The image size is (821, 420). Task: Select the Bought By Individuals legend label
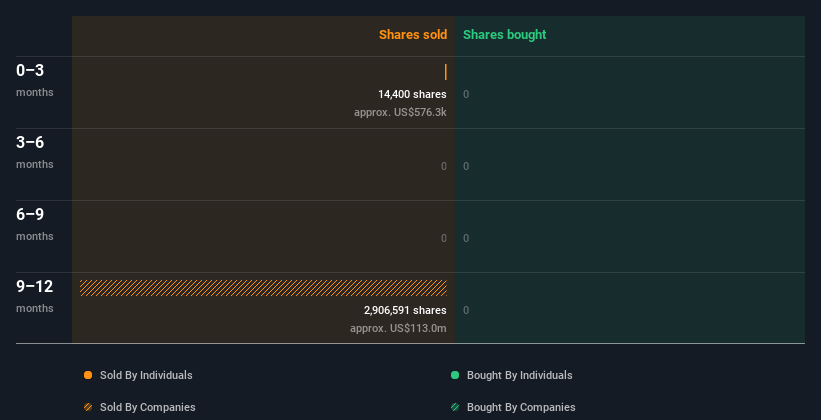click(519, 375)
